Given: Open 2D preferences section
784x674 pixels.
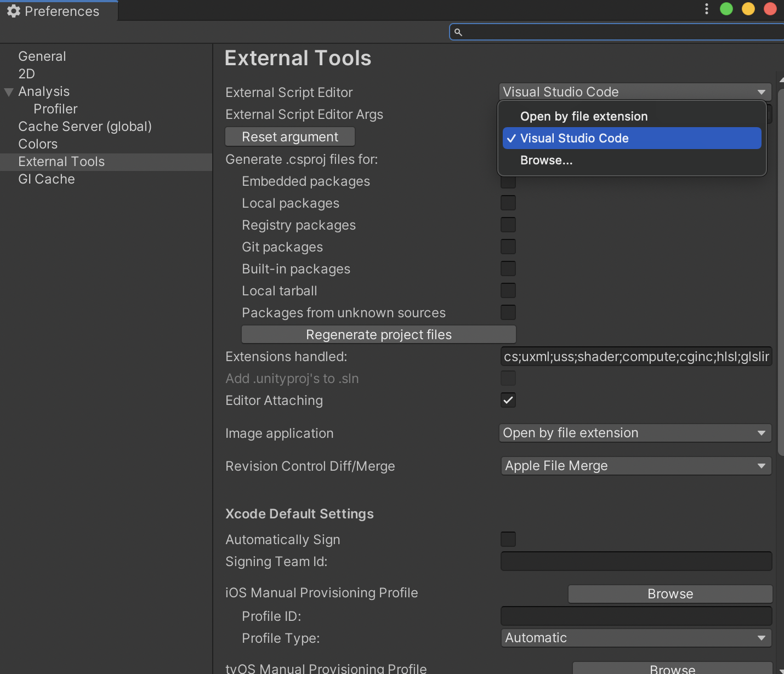Looking at the screenshot, I should (27, 74).
